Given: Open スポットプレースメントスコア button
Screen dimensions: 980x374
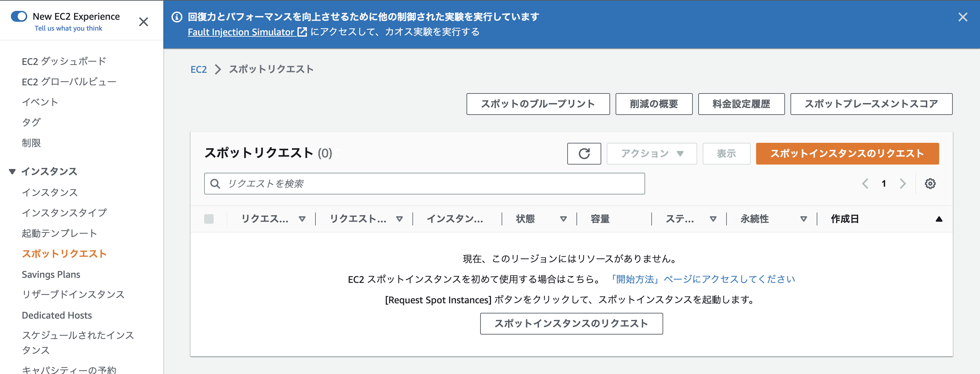Looking at the screenshot, I should point(871,104).
